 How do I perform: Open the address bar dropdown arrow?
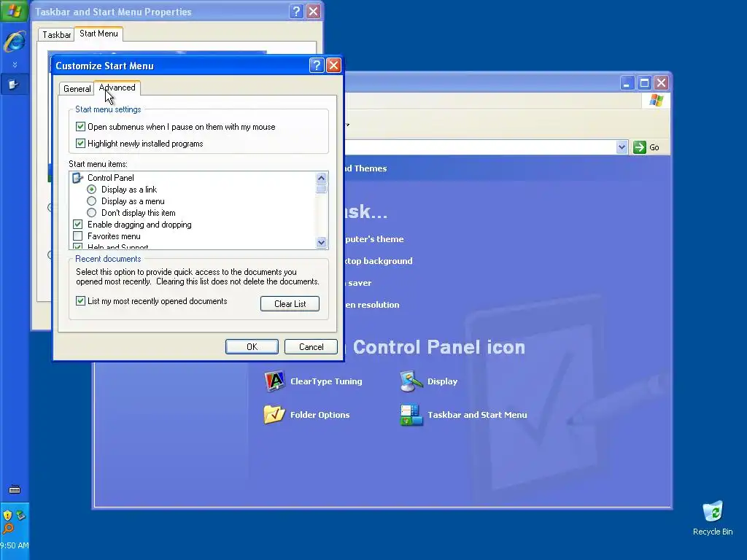pyautogui.click(x=622, y=147)
